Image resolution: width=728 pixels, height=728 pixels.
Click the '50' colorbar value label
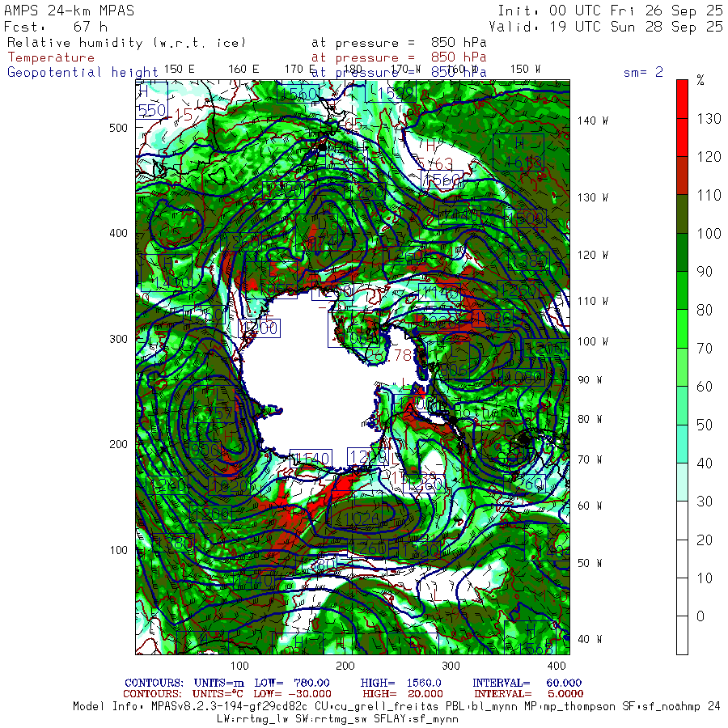coord(705,425)
